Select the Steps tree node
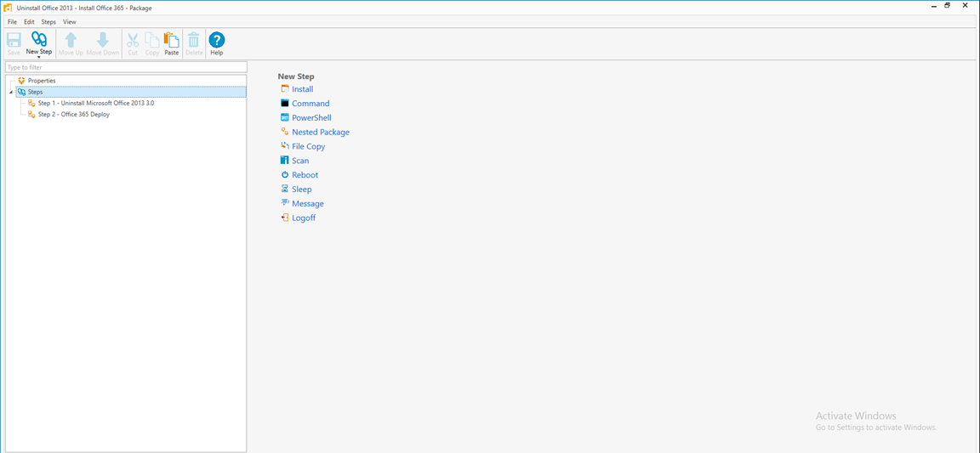This screenshot has height=453, width=980. click(x=131, y=92)
